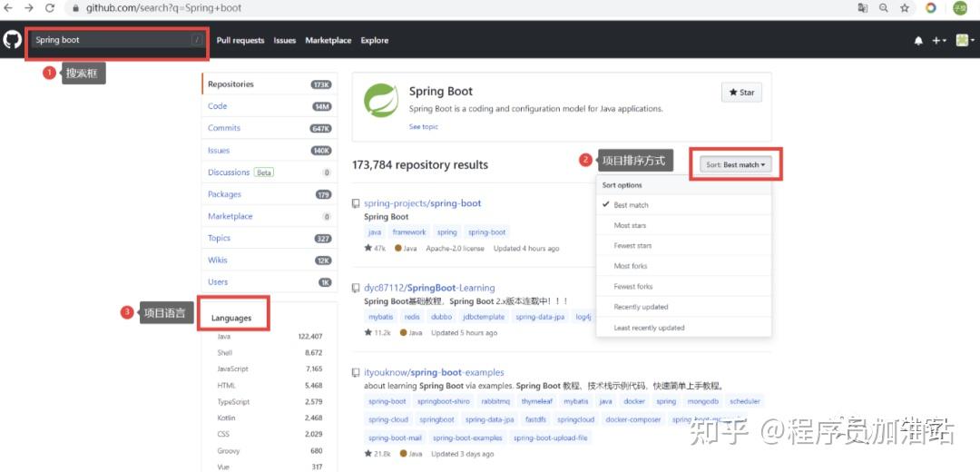Choose Fewest stars sort option

[x=684, y=246]
